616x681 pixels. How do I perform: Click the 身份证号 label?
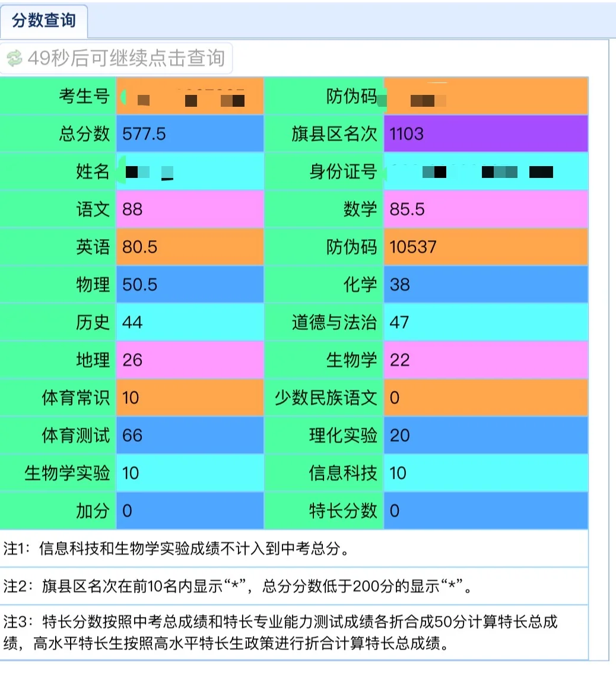coord(343,171)
